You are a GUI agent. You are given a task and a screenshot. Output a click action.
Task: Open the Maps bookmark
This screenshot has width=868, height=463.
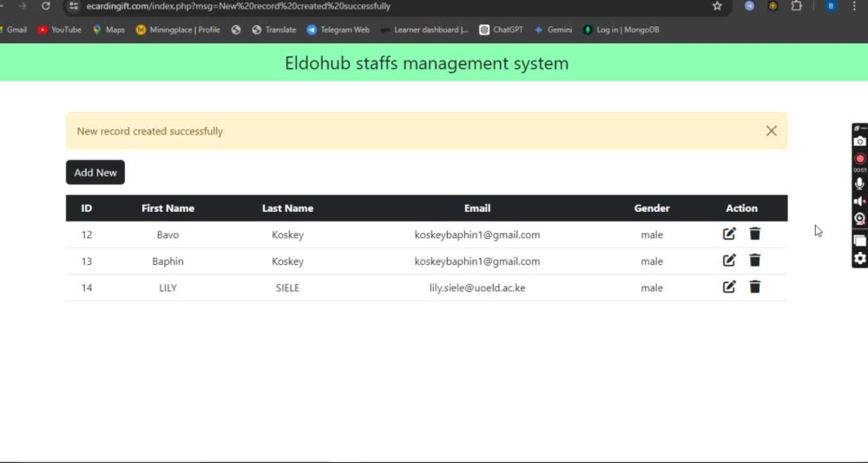point(108,30)
